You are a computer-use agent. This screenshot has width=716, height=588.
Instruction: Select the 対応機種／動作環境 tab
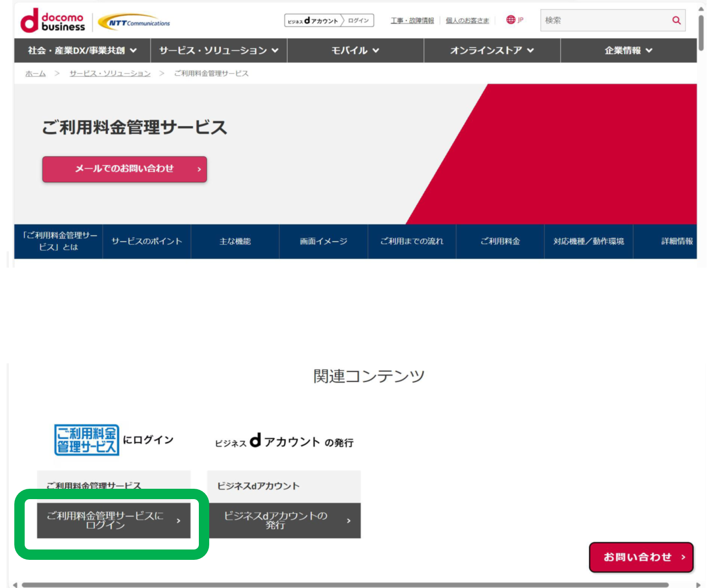click(588, 241)
